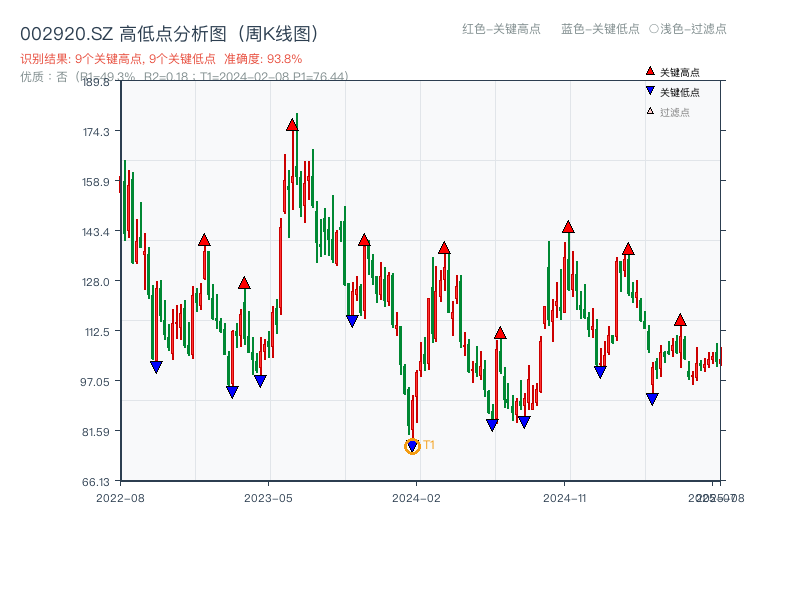The height and width of the screenshot is (600, 800).
Task: Click the x-axis label 2023-05
Action: point(268,498)
